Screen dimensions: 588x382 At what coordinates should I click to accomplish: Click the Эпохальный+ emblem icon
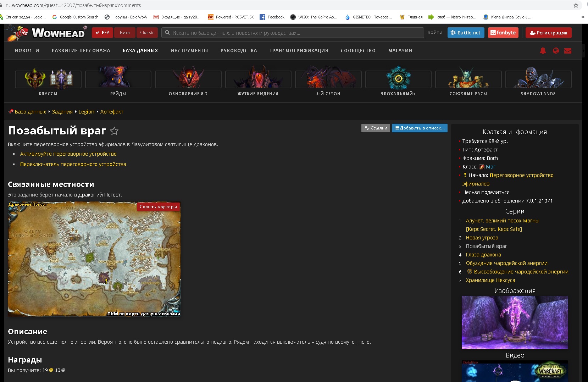[x=398, y=78]
